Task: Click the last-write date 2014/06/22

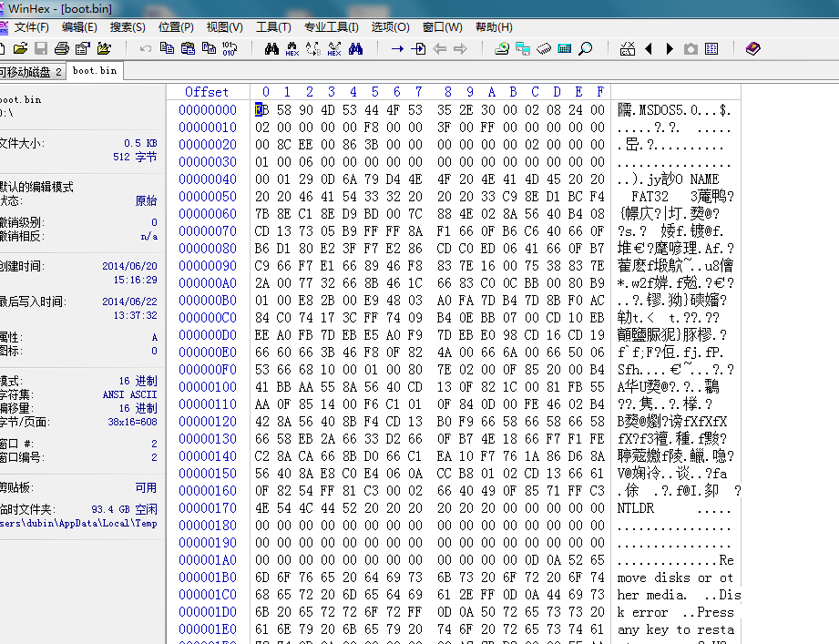Action: 129,302
